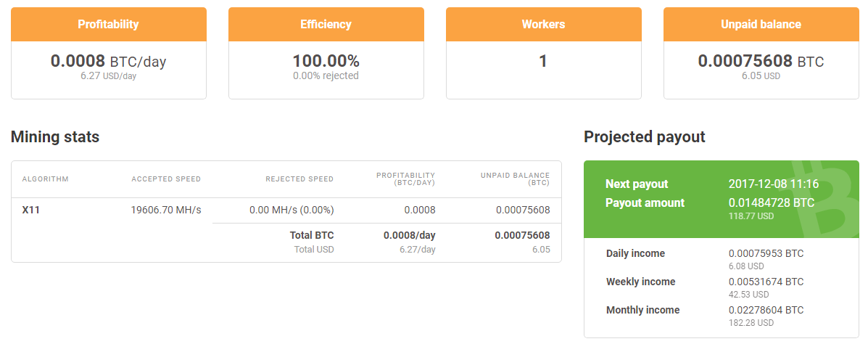Click the 6.27 USD/day text in Profitability card
This screenshot has width=868, height=344.
pos(109,76)
